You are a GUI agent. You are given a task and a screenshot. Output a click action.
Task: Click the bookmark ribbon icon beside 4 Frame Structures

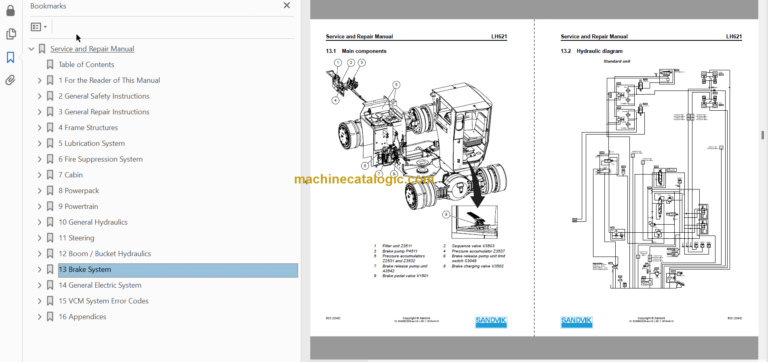pyautogui.click(x=50, y=127)
